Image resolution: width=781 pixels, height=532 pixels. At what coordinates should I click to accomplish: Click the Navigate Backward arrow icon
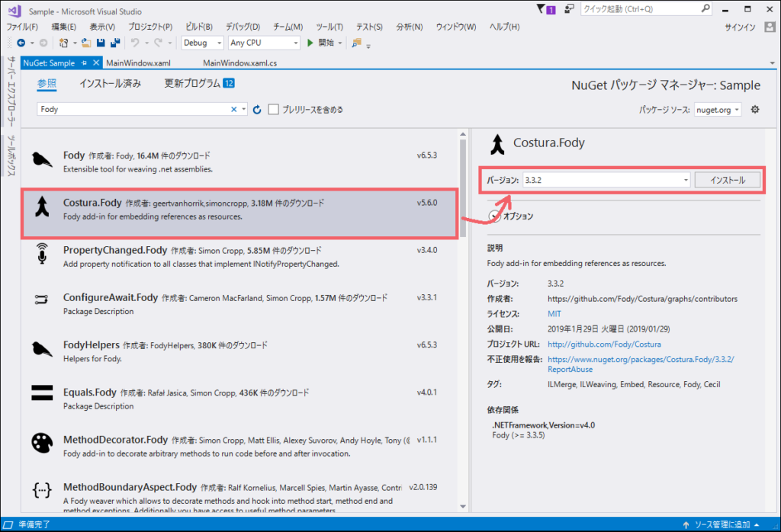[x=21, y=43]
